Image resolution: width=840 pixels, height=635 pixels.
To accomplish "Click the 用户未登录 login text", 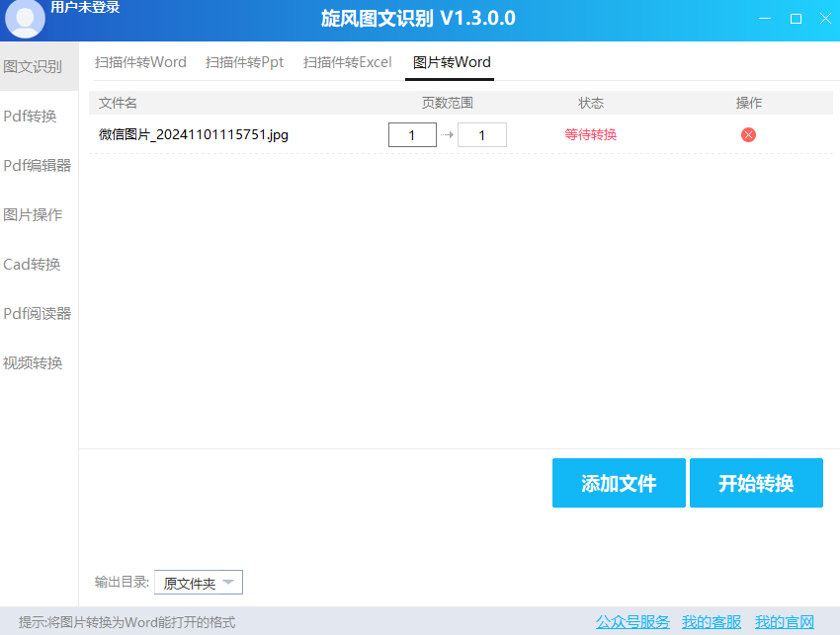I will [85, 7].
